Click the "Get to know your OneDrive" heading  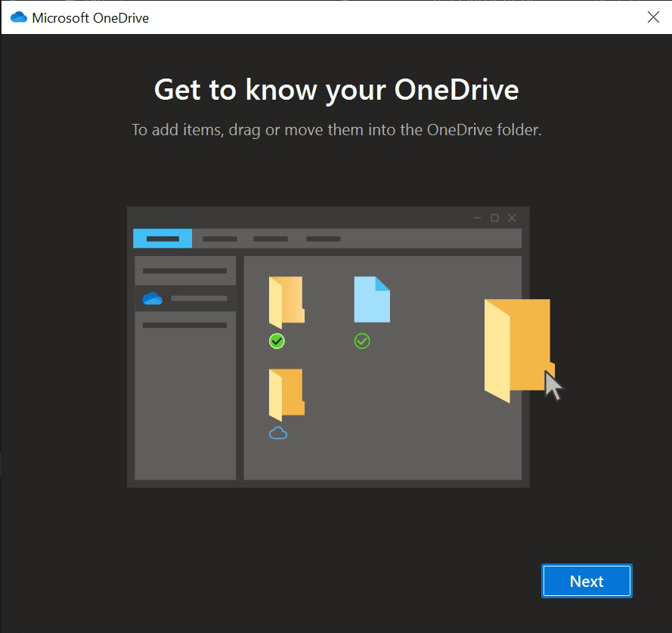click(336, 90)
